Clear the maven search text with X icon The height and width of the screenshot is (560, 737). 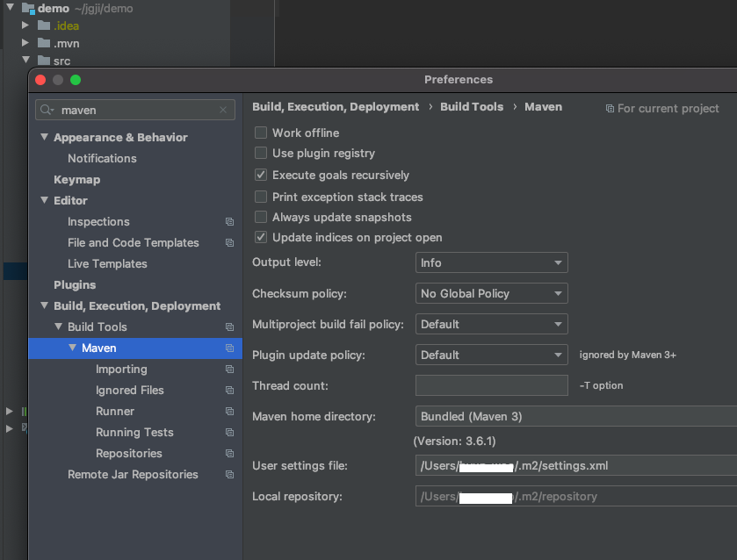tap(223, 111)
